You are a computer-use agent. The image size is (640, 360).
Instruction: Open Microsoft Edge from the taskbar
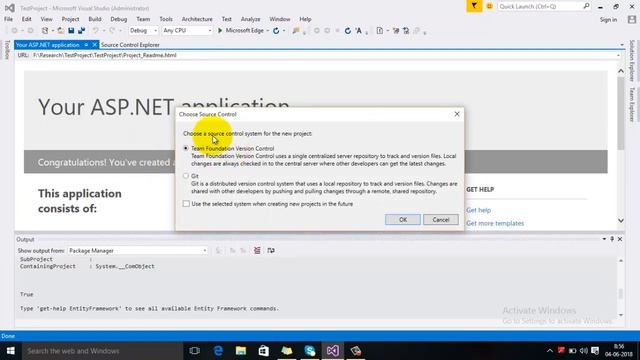click(x=218, y=351)
